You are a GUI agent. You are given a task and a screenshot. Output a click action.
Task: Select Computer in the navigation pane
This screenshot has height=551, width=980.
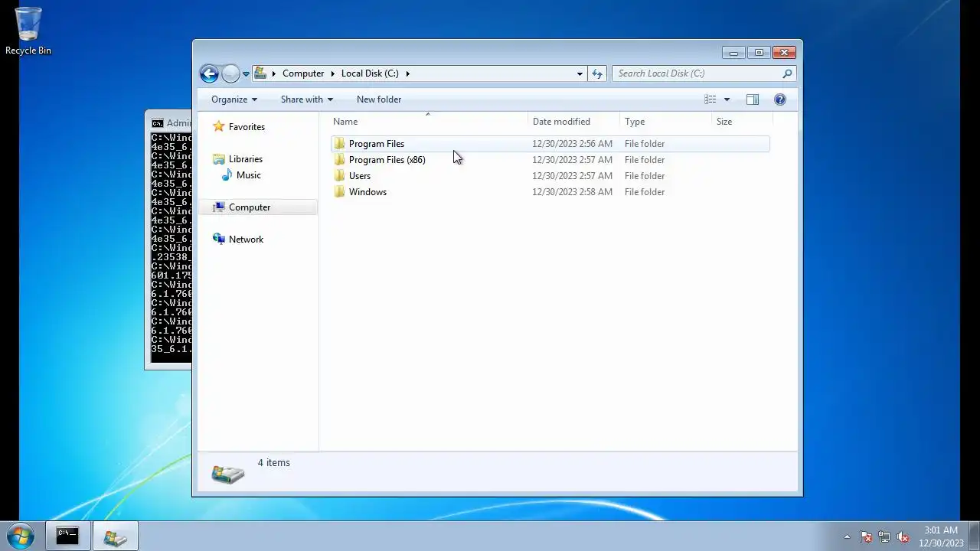tap(250, 207)
